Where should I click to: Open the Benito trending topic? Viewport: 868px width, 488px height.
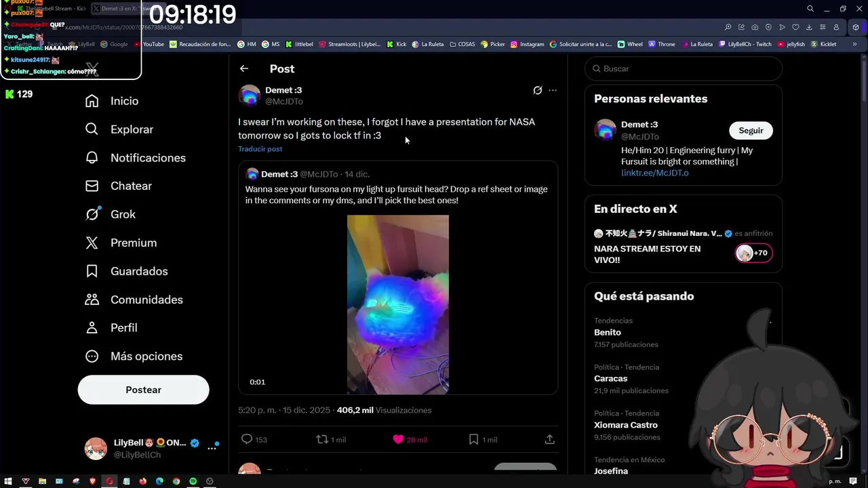coord(608,332)
